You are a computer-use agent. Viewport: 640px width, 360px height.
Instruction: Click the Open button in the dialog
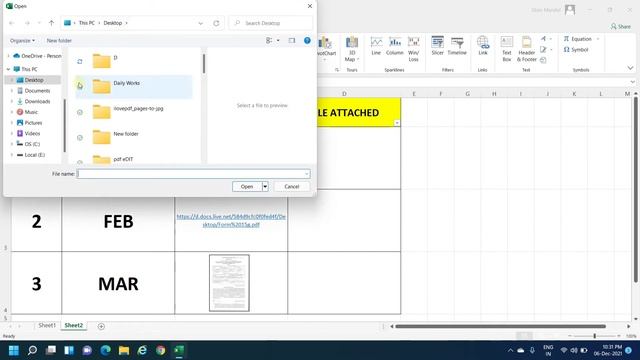tap(247, 187)
